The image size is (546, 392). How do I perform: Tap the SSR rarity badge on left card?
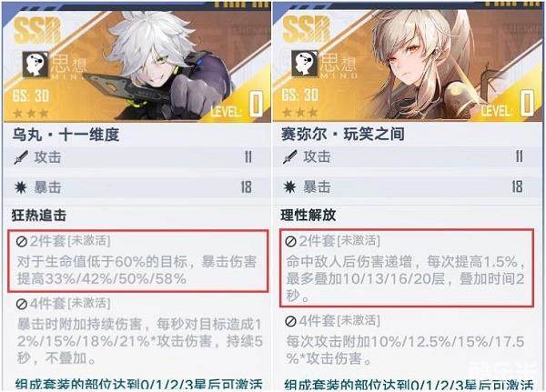click(x=37, y=30)
